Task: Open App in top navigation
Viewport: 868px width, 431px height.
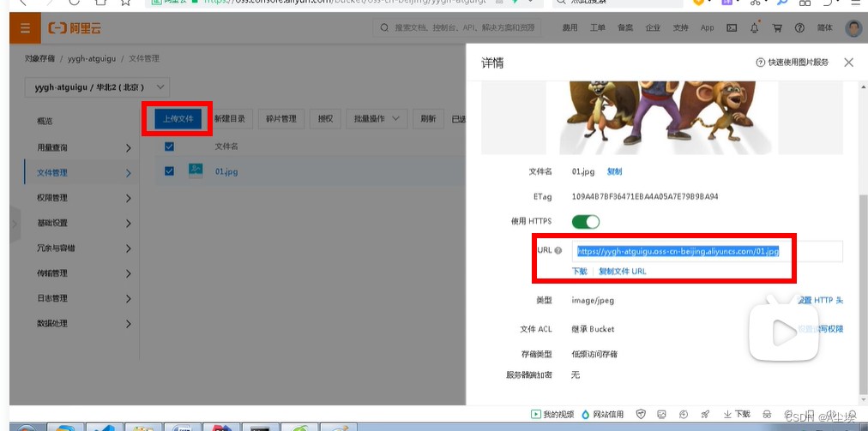Action: [707, 27]
